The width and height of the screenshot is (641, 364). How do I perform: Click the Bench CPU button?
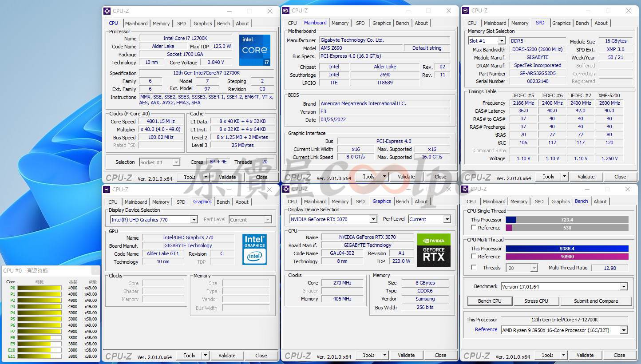click(490, 301)
